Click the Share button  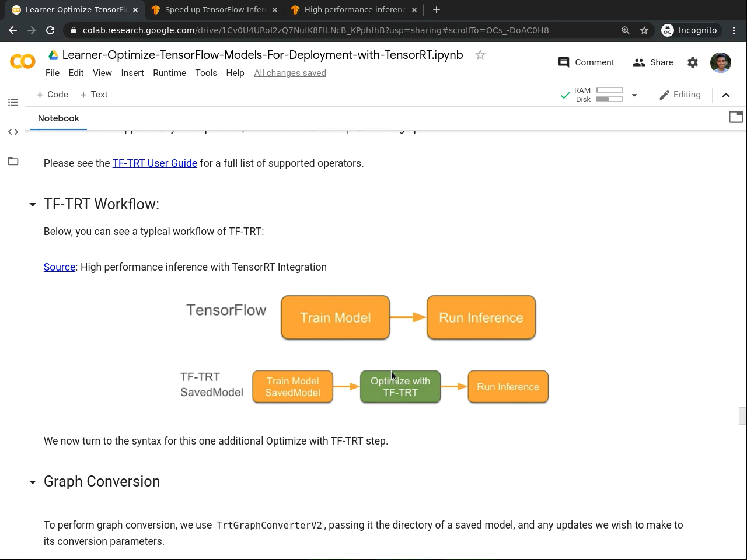click(x=653, y=62)
